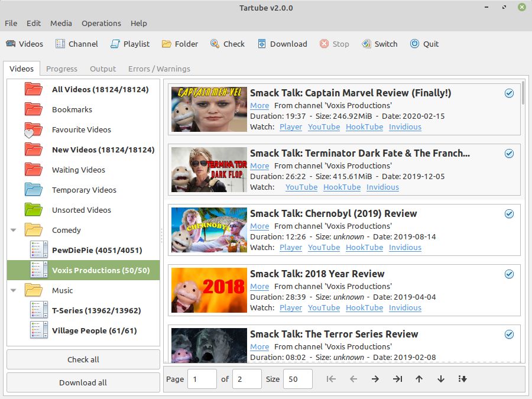Add a new Playlist via the toolbar
This screenshot has width=532, height=399.
[x=129, y=44]
